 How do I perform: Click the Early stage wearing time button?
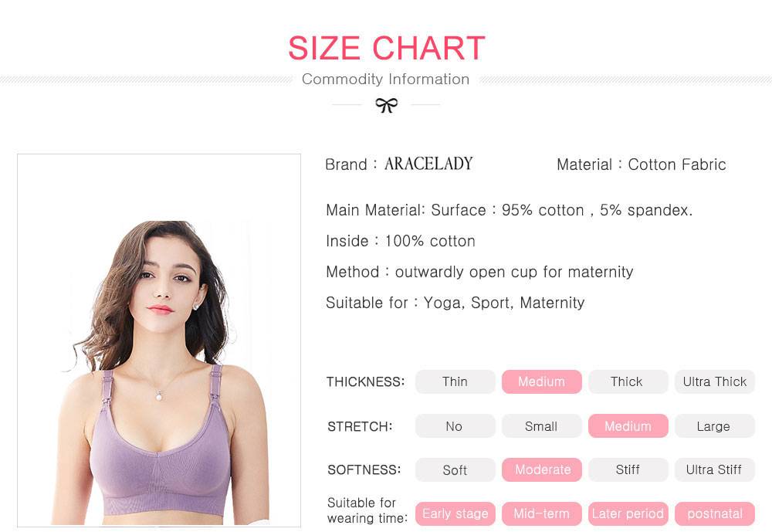(x=455, y=513)
